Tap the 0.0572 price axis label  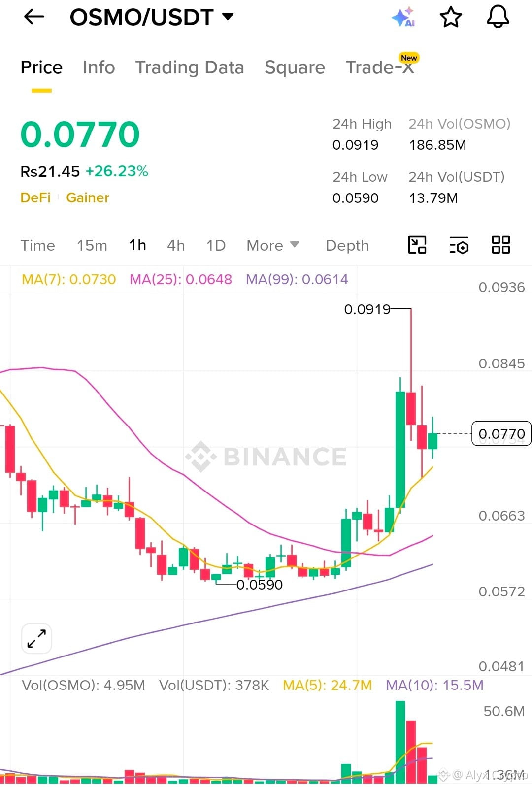point(501,591)
